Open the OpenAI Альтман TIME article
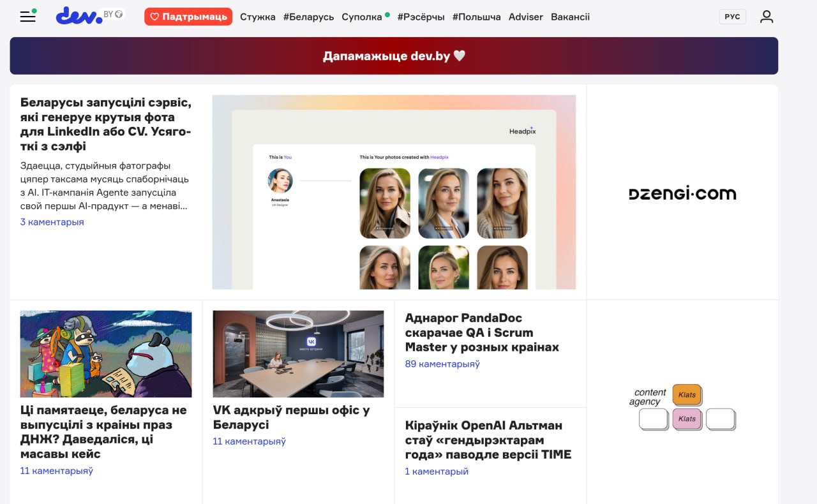Screen dimensions: 817x504 click(x=488, y=440)
